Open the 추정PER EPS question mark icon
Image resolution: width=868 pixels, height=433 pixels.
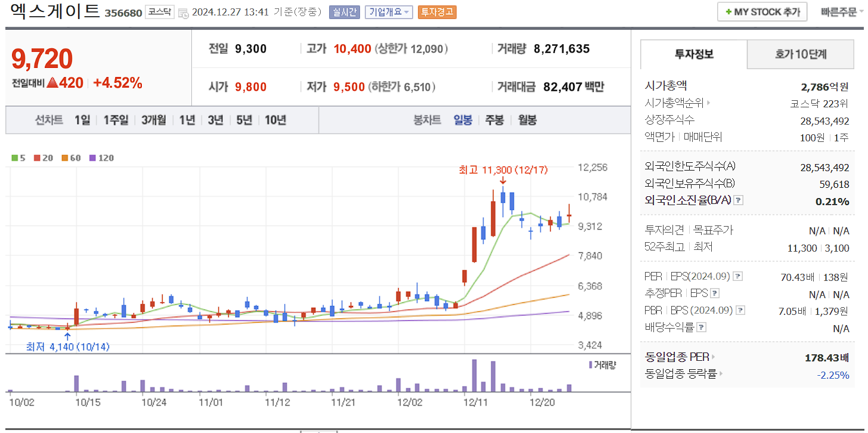coord(714,293)
